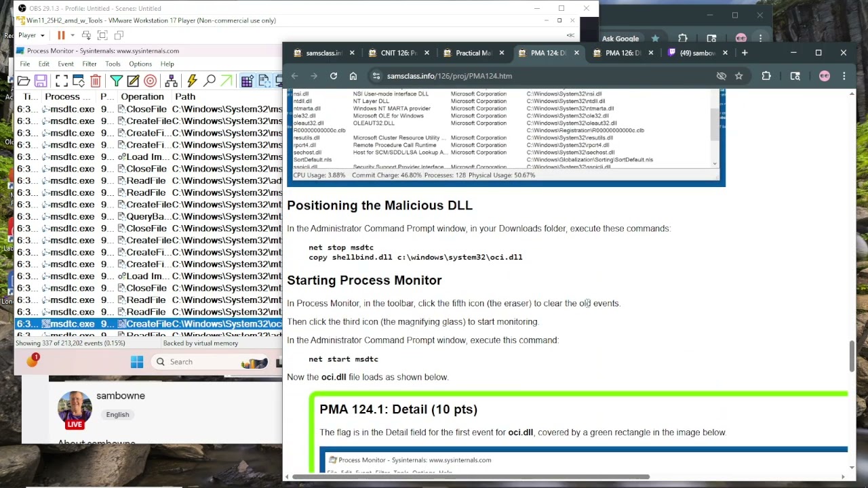Click Chrome page vertical scrollbar thumb
This screenshot has height=488, width=868.
pyautogui.click(x=852, y=357)
